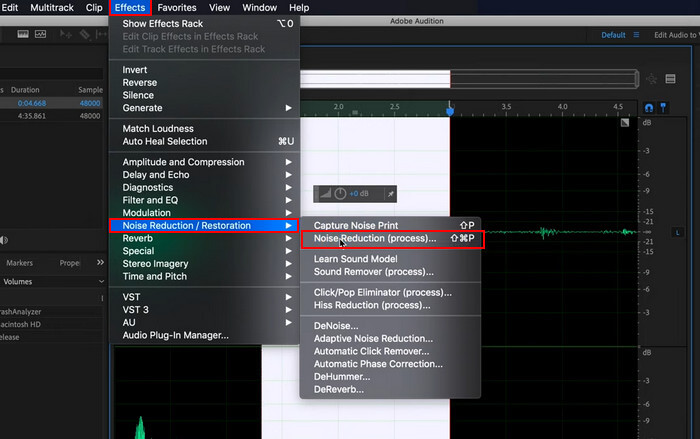Select the file row with duration 4:35.861
Screen dimensions: 700x439
pyautogui.click(x=51, y=116)
